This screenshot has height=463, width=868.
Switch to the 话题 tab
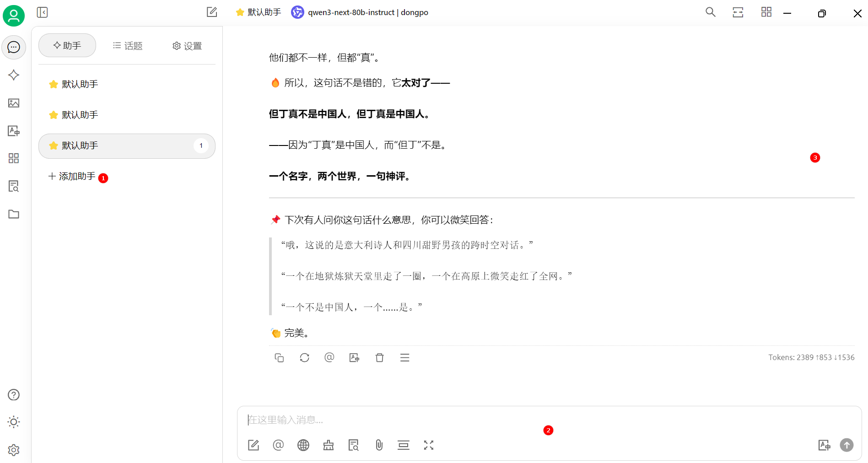click(x=128, y=46)
